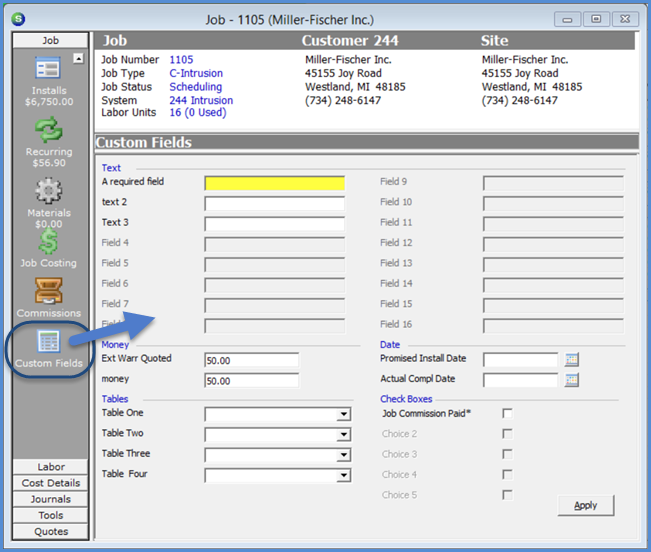Viewport: 651px width, 552px height.
Task: Minimize the Job window
Action: coord(567,19)
